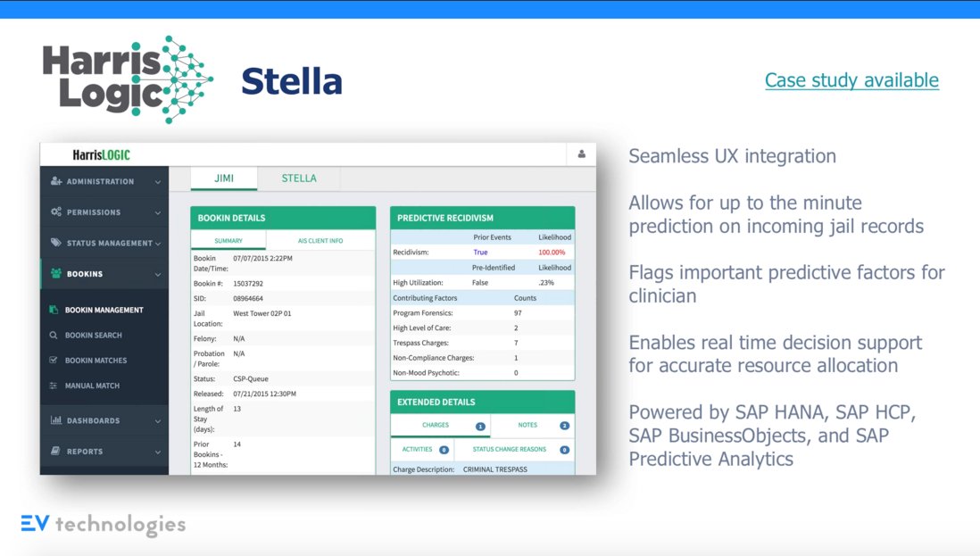Click the 100.00% likelihood value
This screenshot has width=980, height=556.
click(x=552, y=253)
